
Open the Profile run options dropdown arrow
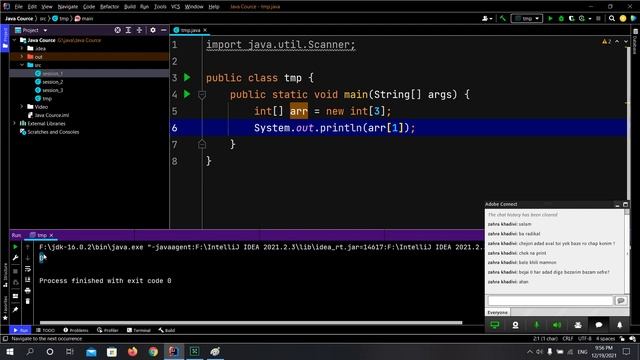point(590,19)
